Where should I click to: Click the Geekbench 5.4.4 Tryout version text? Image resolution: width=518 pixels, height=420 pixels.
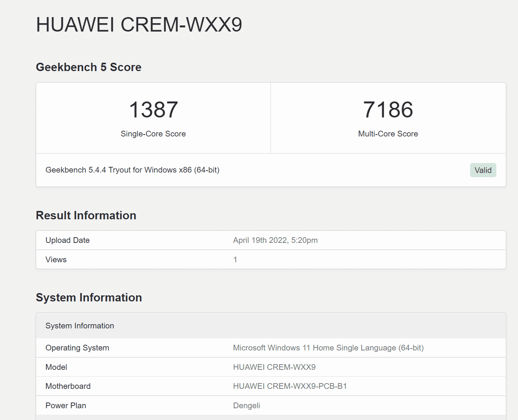tap(132, 170)
